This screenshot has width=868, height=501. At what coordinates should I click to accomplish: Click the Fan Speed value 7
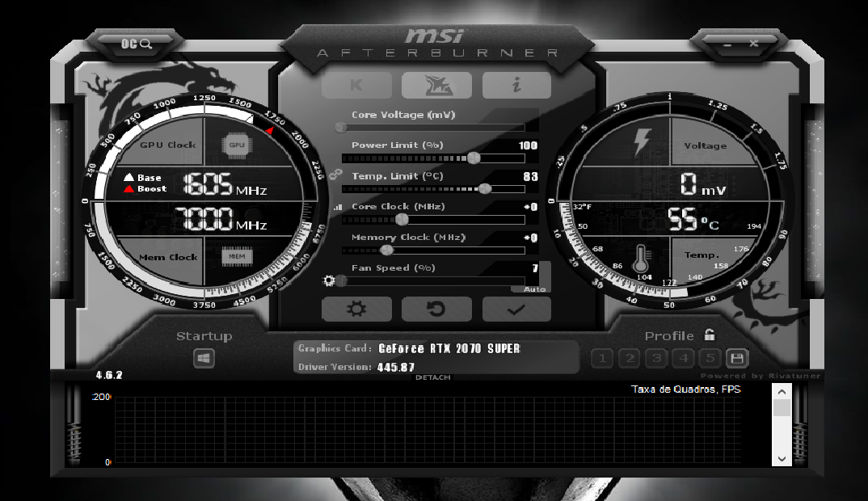(x=535, y=268)
